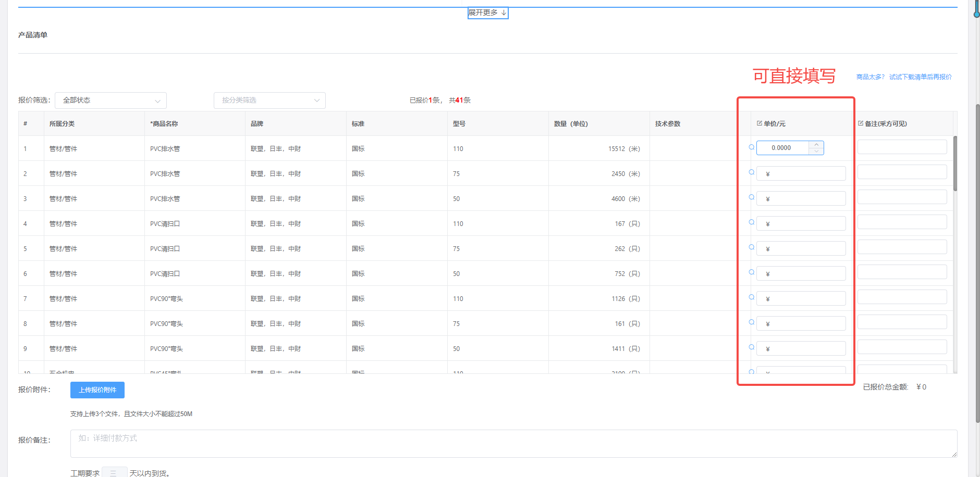Click the 工期要求 days input box

tap(114, 473)
